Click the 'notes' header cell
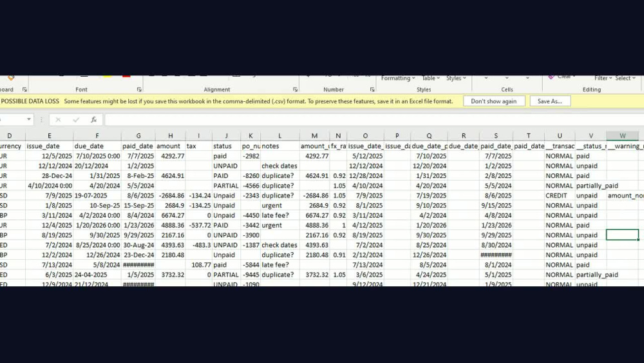 point(279,146)
